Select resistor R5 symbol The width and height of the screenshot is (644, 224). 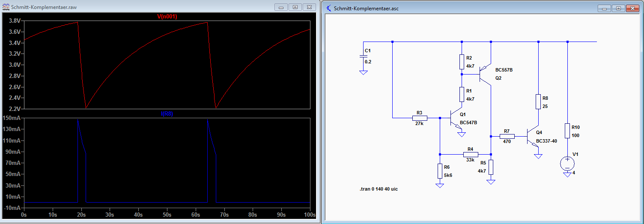[x=491, y=167]
